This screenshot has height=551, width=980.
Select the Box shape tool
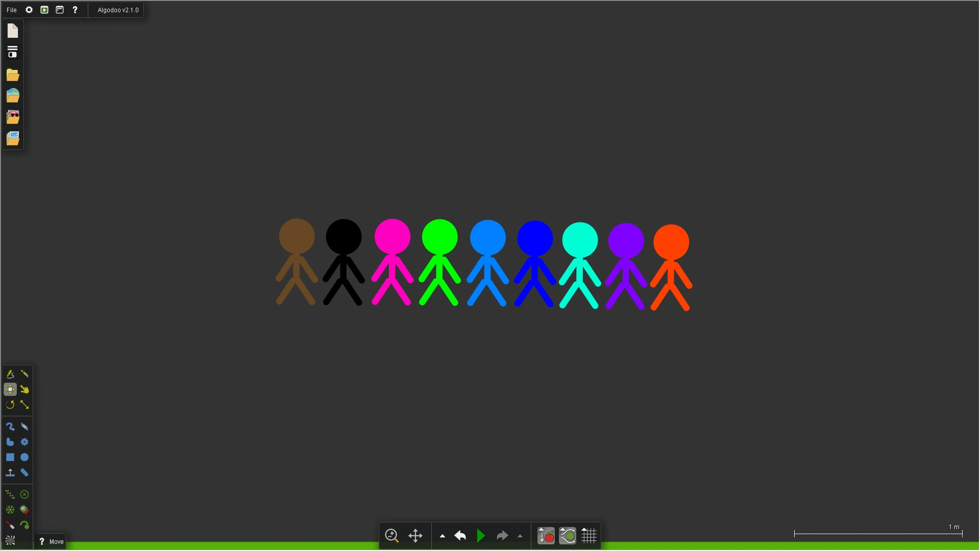10,458
